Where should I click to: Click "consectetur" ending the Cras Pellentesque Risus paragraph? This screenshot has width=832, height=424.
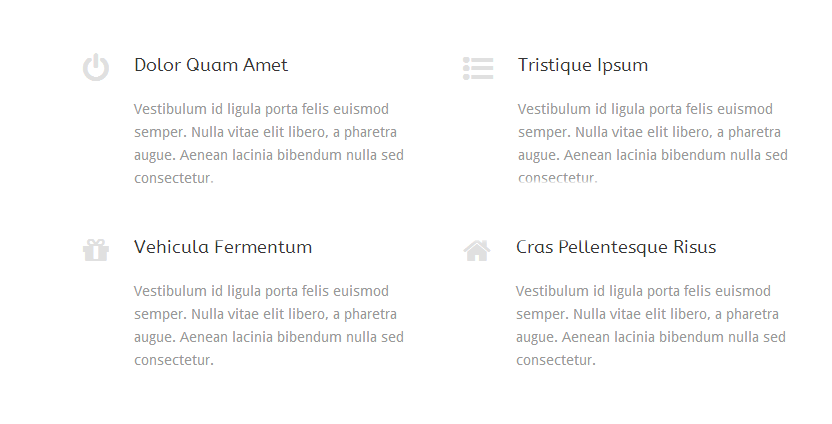tap(555, 360)
